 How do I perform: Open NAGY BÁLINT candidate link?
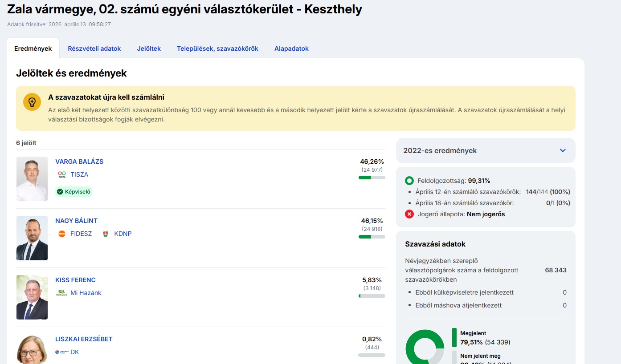pos(76,221)
